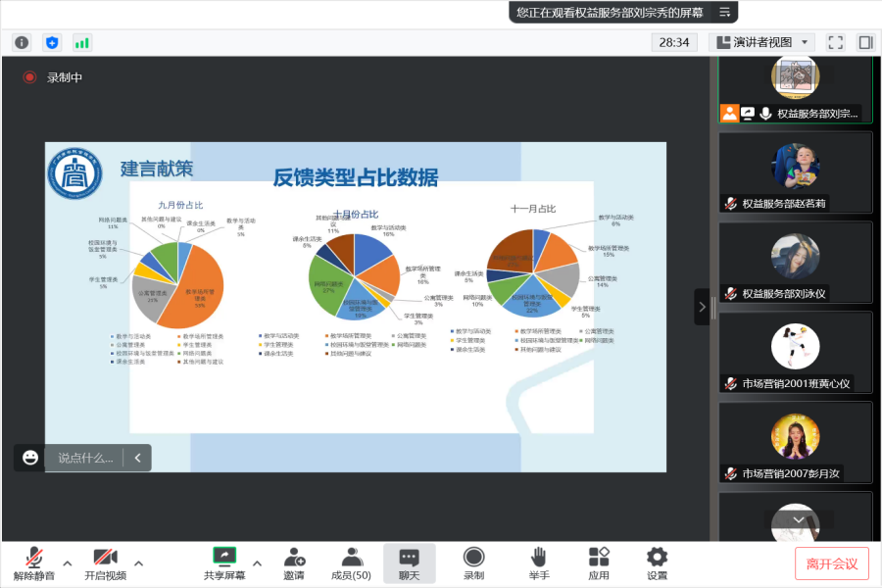Expand video options arrow beside 开启视频

(138, 563)
